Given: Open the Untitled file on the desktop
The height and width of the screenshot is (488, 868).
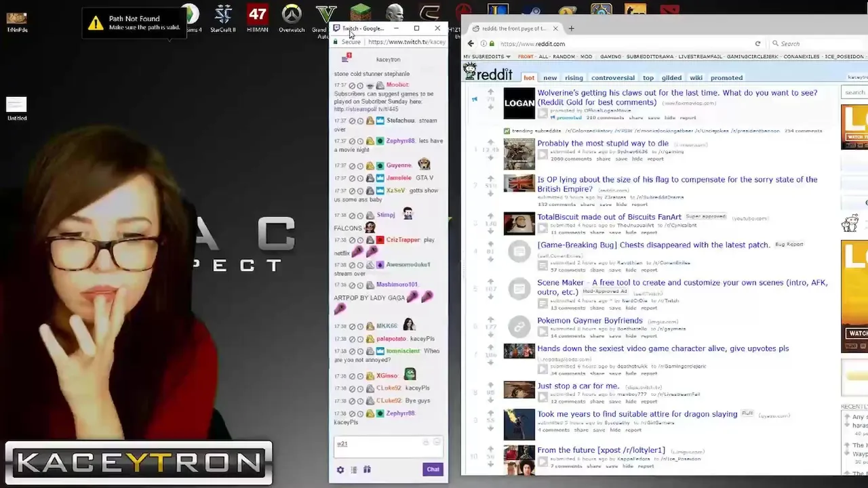Looking at the screenshot, I should [x=17, y=108].
